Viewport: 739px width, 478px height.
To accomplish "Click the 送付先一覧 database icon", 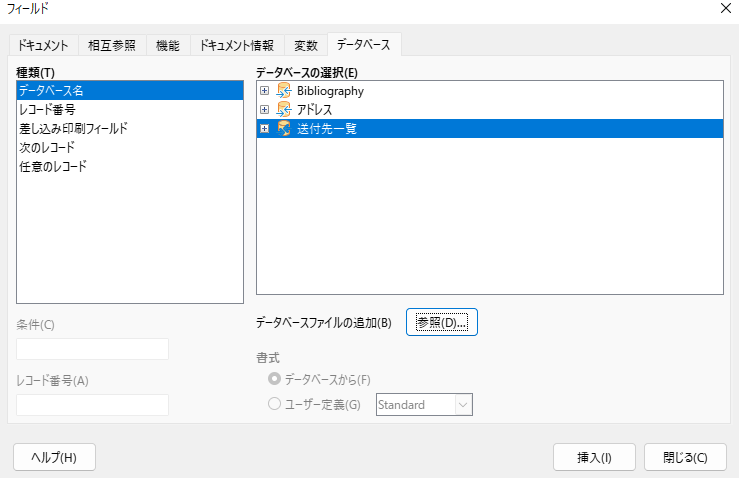I will tap(283, 128).
